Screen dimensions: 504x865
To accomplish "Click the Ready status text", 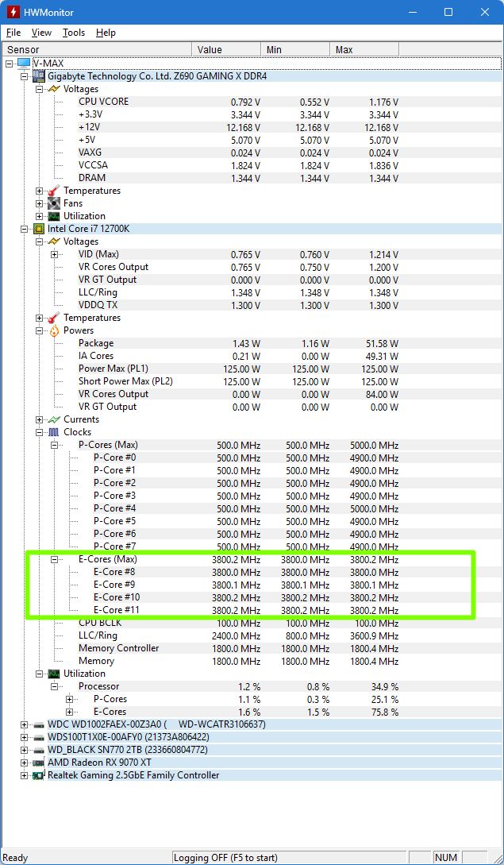I will pyautogui.click(x=15, y=857).
